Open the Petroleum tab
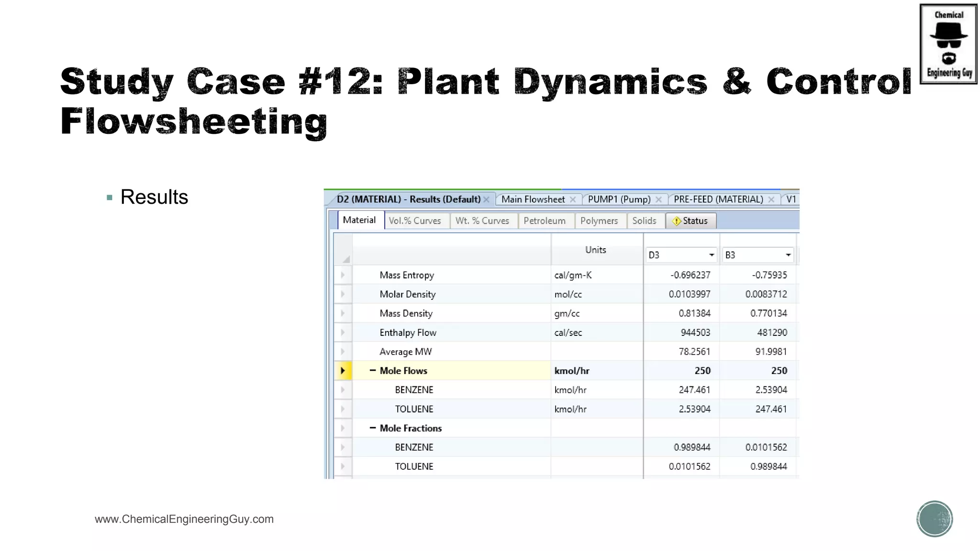This screenshot has width=980, height=551. click(x=544, y=221)
